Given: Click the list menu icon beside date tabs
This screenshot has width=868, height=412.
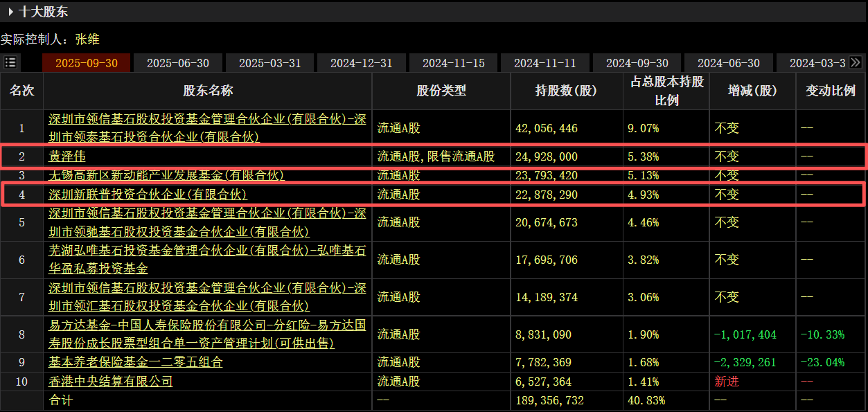Looking at the screenshot, I should (x=10, y=62).
